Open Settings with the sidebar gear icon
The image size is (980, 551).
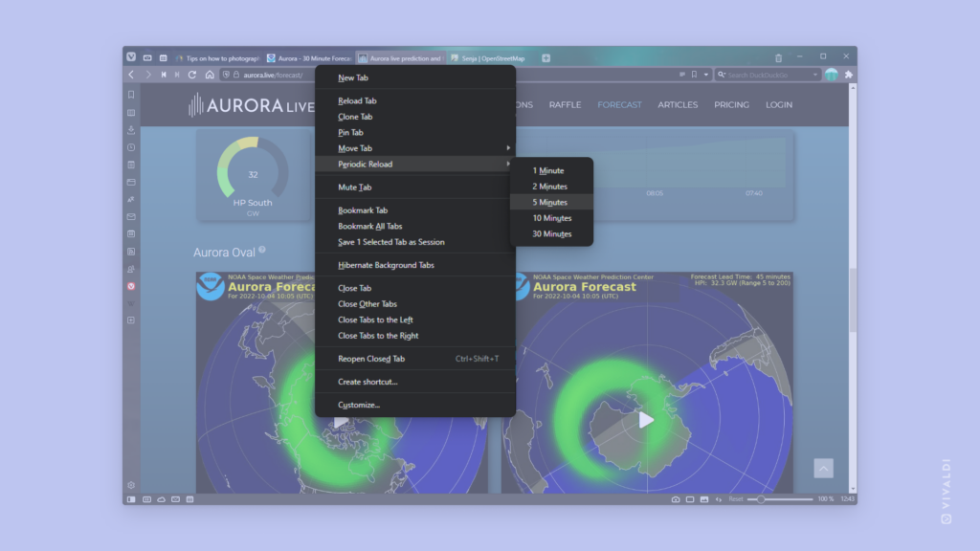[x=131, y=485]
